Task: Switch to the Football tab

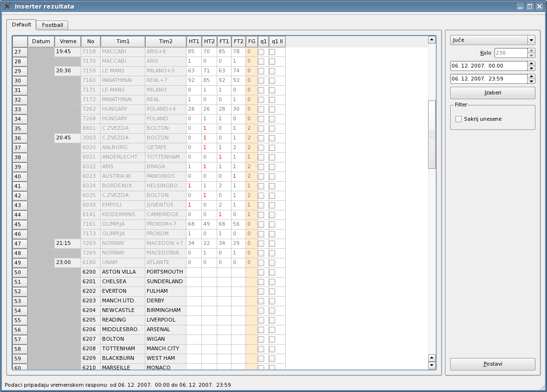Action: (52, 25)
